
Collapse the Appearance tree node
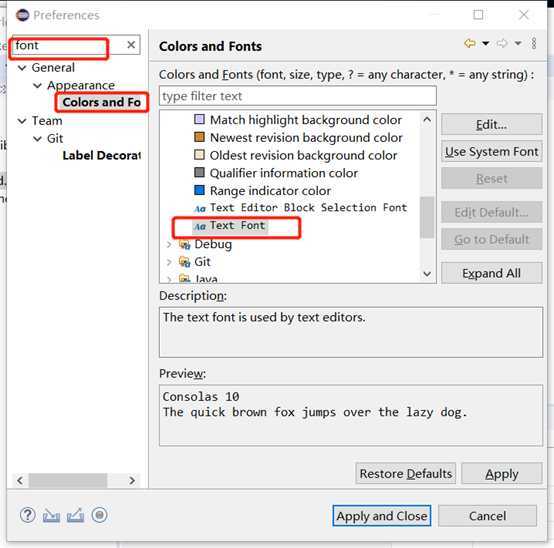pos(37,86)
